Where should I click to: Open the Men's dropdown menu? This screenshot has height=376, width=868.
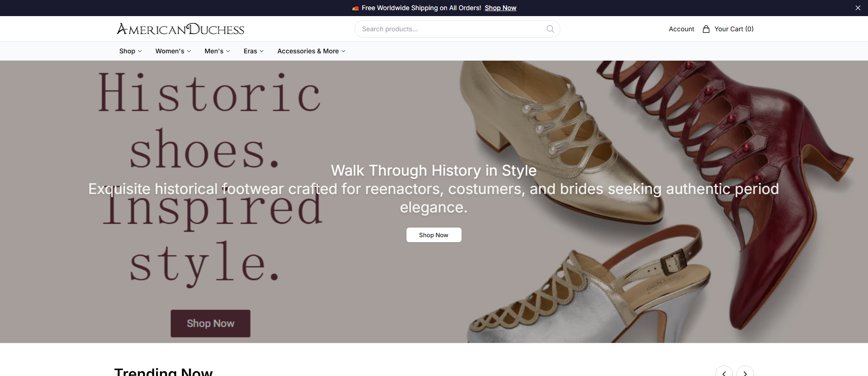coord(217,51)
